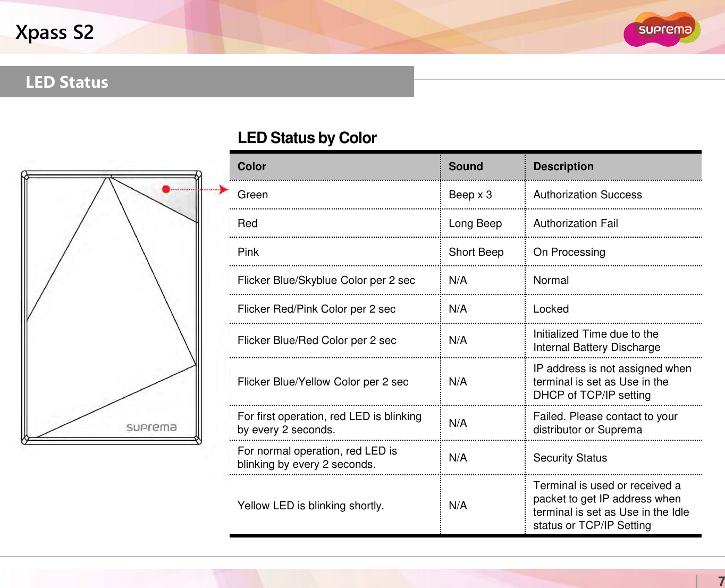Screen dimensions: 725x588
Task: Click Terminal is used or received description
Action: tap(611, 505)
